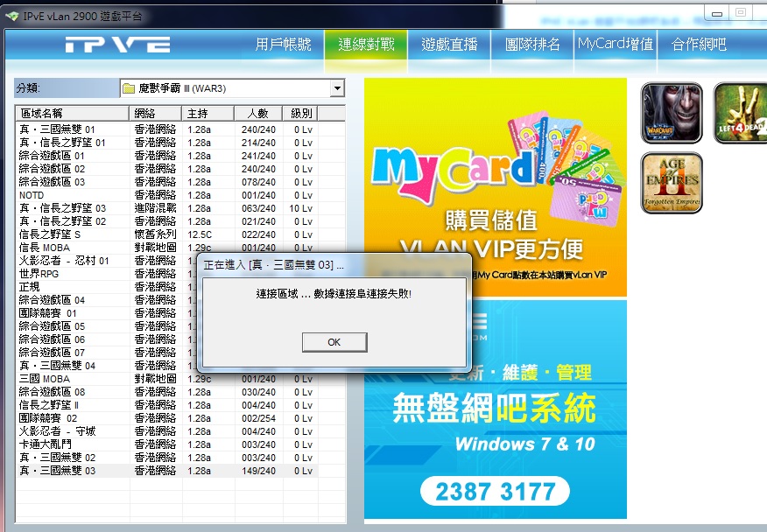Minimize the background window at top right
767x532 pixels.
point(716,13)
